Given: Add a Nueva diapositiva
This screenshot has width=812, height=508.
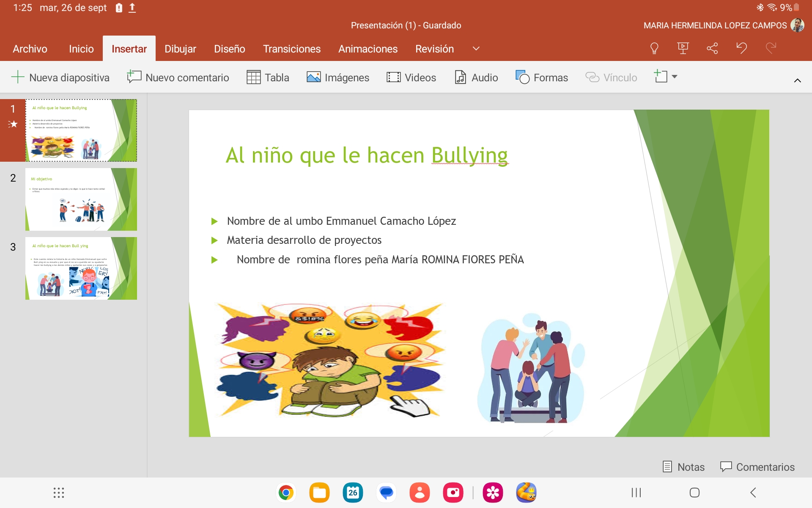Looking at the screenshot, I should (60, 77).
